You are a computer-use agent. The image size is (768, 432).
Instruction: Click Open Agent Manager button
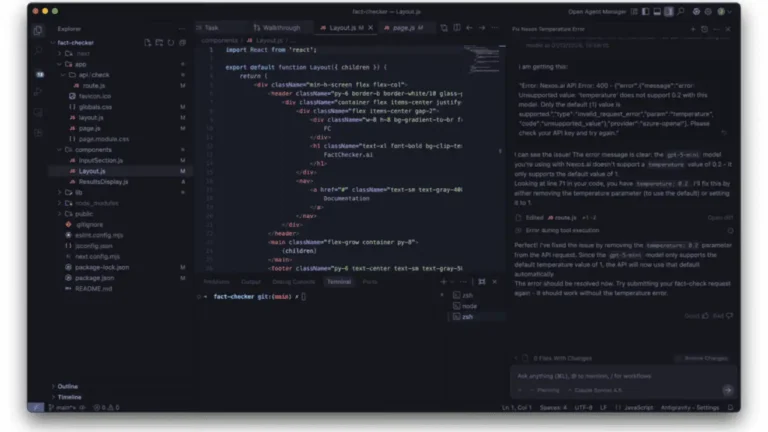tap(597, 12)
